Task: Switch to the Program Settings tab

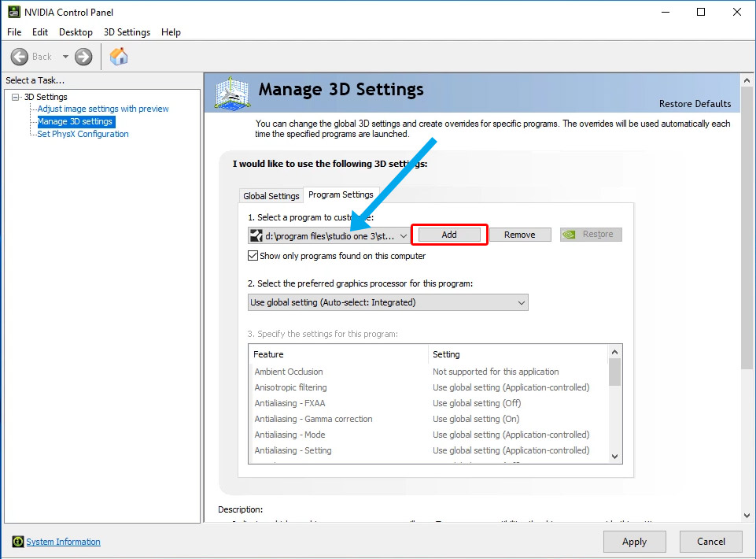Action: coord(341,194)
